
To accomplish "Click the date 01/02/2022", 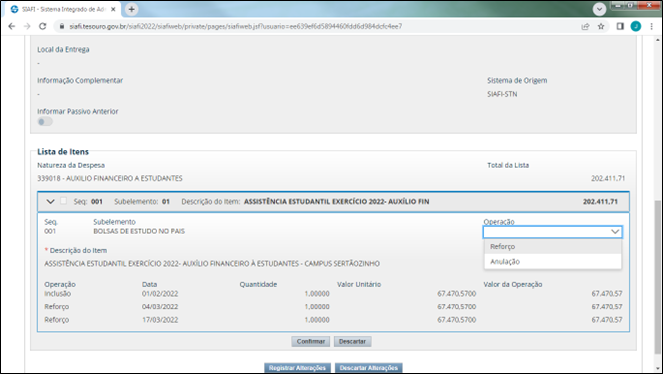I will coord(160,294).
